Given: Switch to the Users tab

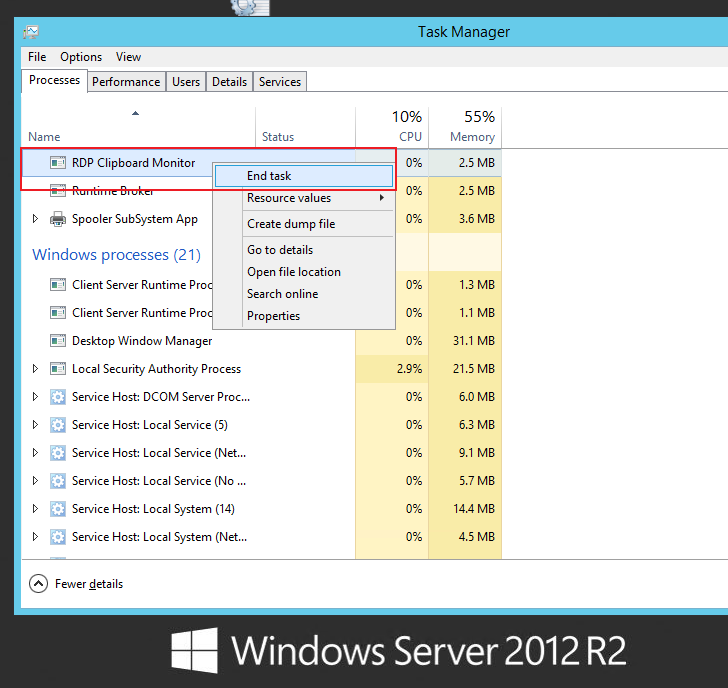Looking at the screenshot, I should coord(186,82).
